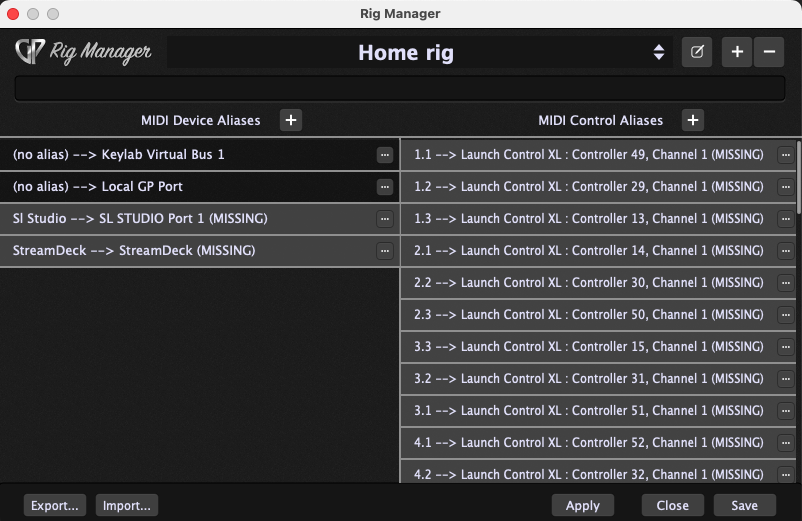The height and width of the screenshot is (521, 802).
Task: Remove the current rig with minus button
Action: [769, 52]
